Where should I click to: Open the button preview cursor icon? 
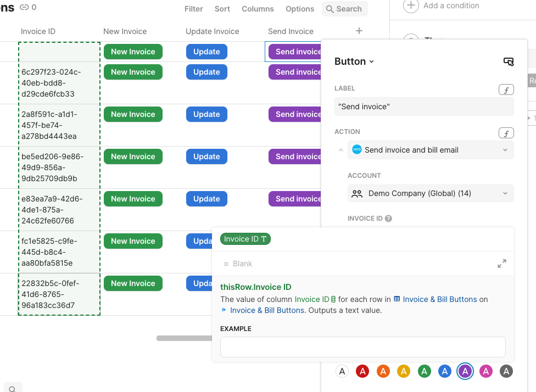509,61
